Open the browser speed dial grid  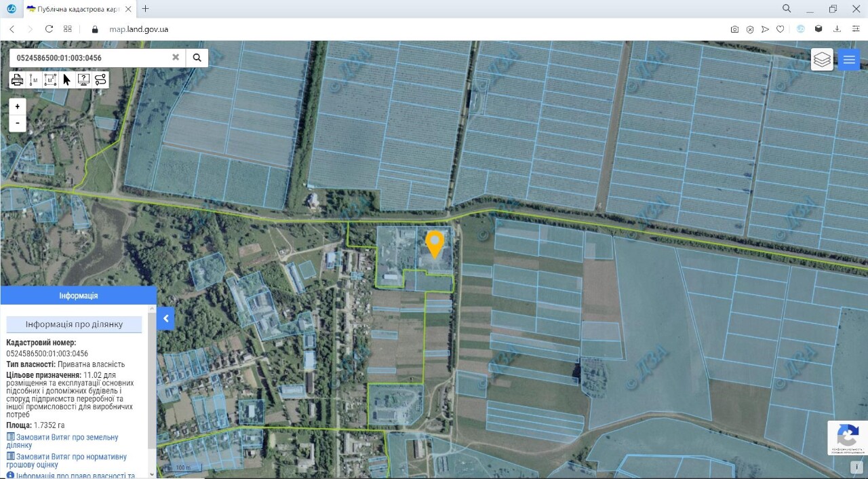point(68,29)
